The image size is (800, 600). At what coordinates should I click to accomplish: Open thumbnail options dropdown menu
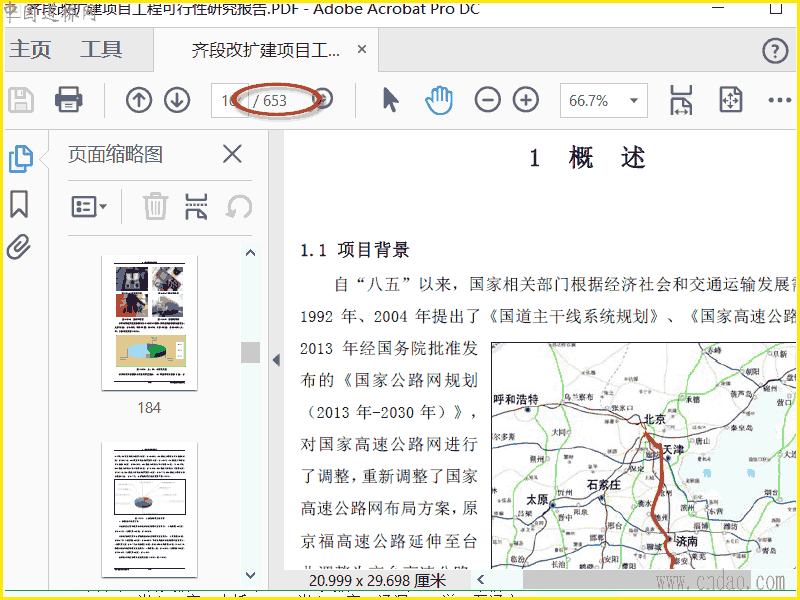click(89, 207)
